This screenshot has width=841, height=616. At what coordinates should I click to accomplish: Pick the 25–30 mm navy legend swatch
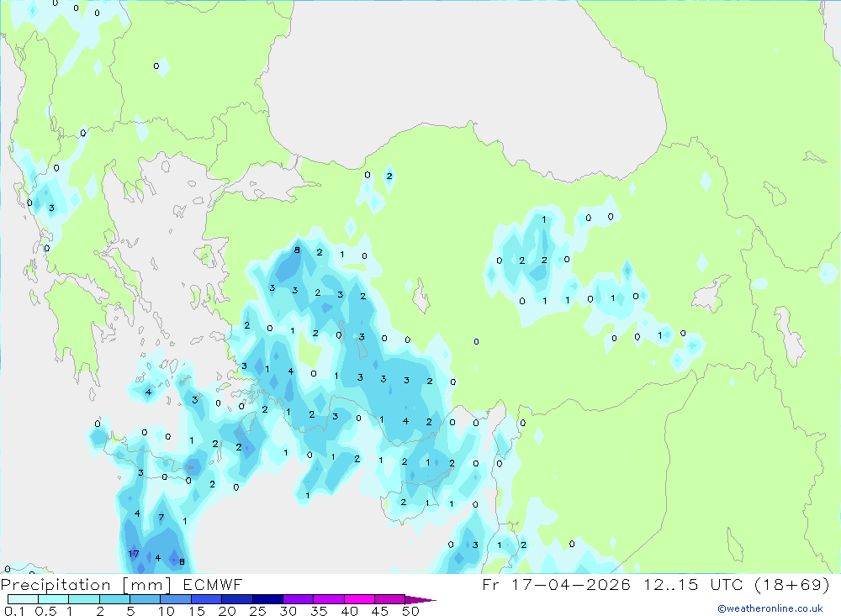267,599
